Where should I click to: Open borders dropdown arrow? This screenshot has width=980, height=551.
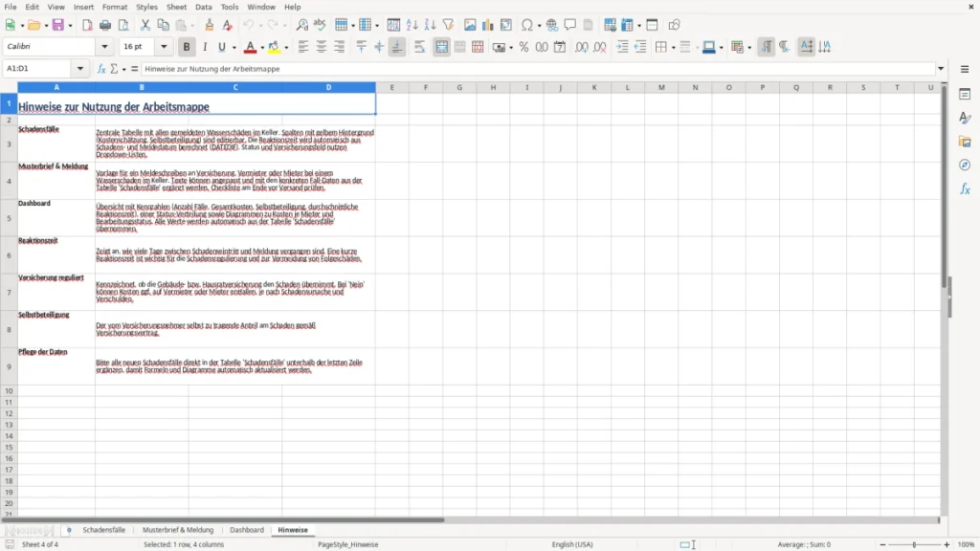coord(673,48)
